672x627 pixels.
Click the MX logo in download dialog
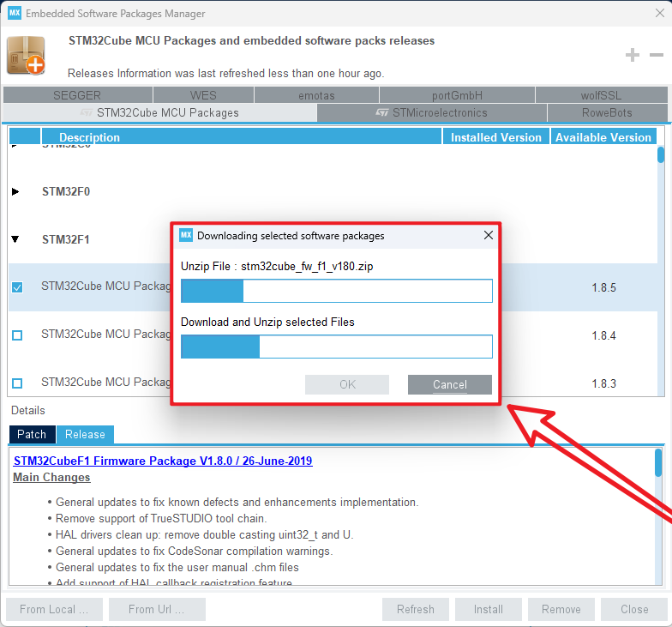pos(186,235)
